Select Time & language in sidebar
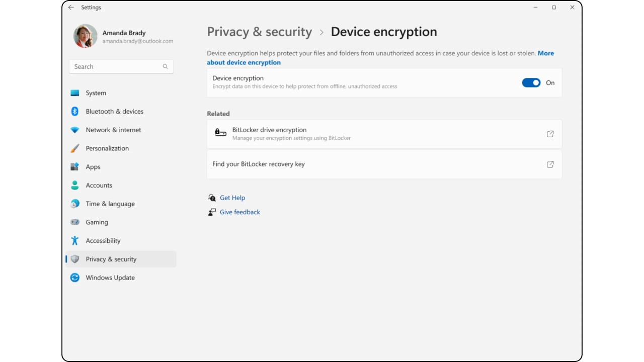 [110, 204]
